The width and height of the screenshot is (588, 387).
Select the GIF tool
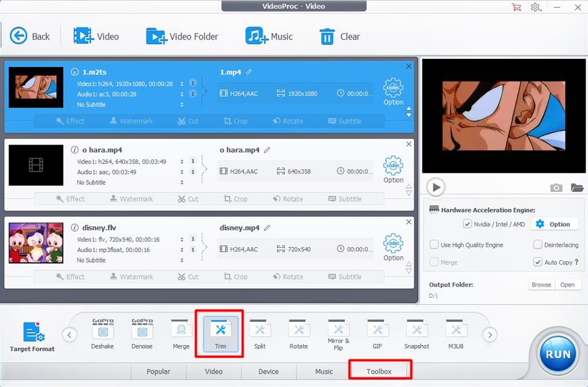tap(377, 334)
